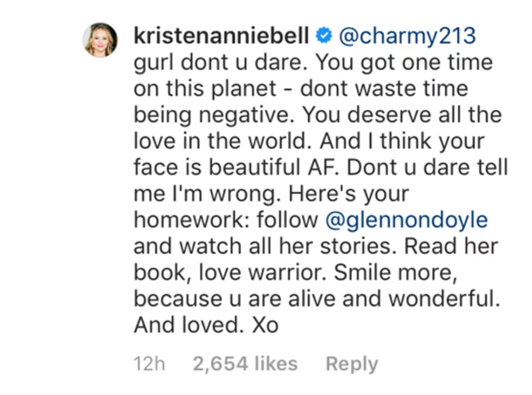
Task: Click the 12h timestamp
Action: pyautogui.click(x=149, y=363)
